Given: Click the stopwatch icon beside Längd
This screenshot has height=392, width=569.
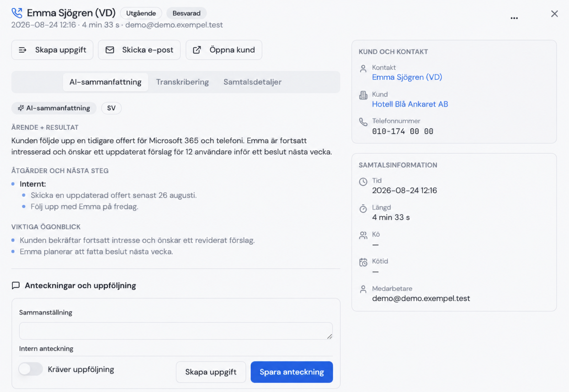Looking at the screenshot, I should click(363, 208).
